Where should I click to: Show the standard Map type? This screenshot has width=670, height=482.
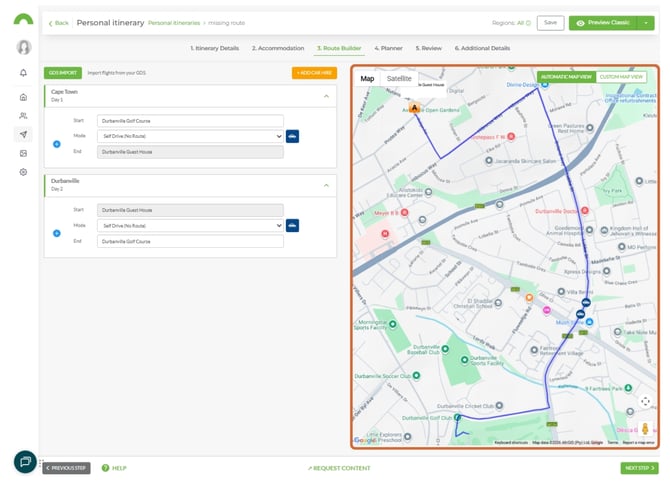367,79
